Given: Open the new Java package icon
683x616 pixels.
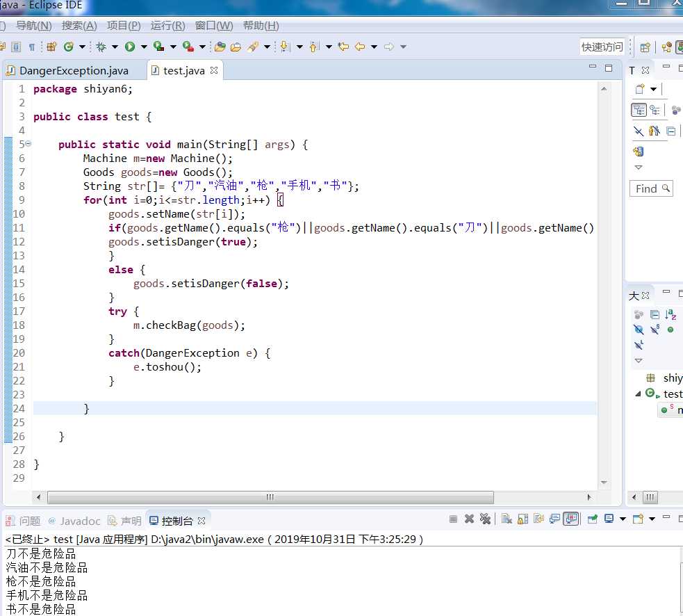Looking at the screenshot, I should (x=52, y=47).
